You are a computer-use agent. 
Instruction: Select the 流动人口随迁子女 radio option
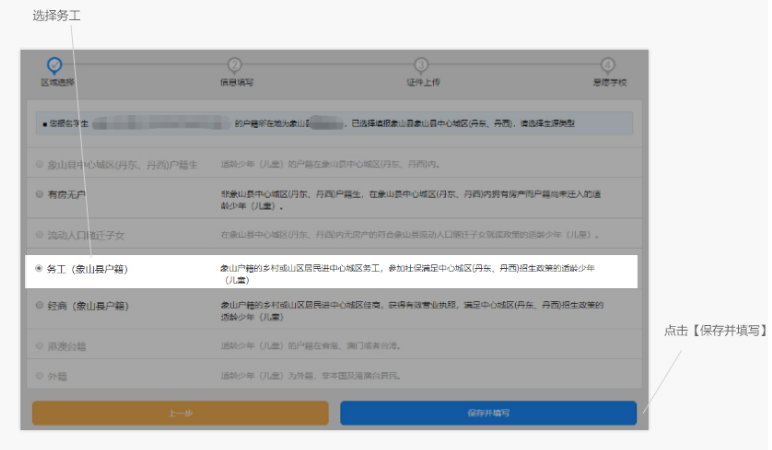click(39, 234)
